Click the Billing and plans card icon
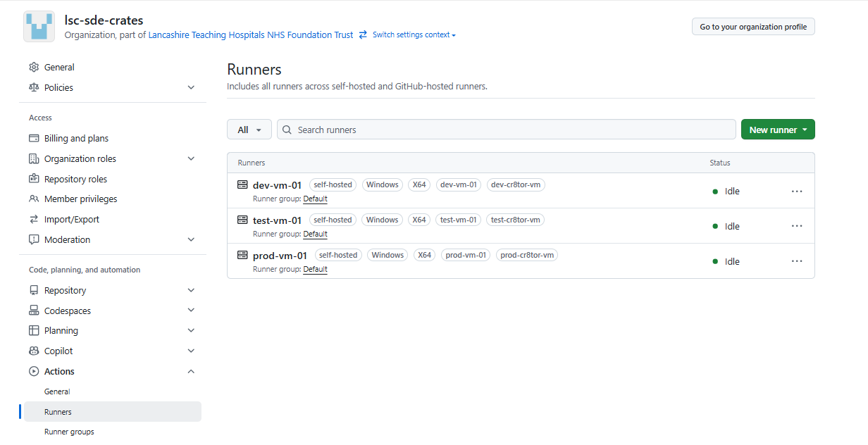Screen dimensions: 868x445 click(34, 139)
